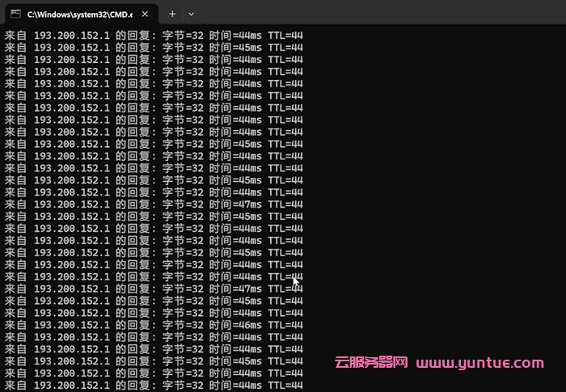Click the last ping reply line in the output
Screen dimensions: 566x392
(154, 386)
